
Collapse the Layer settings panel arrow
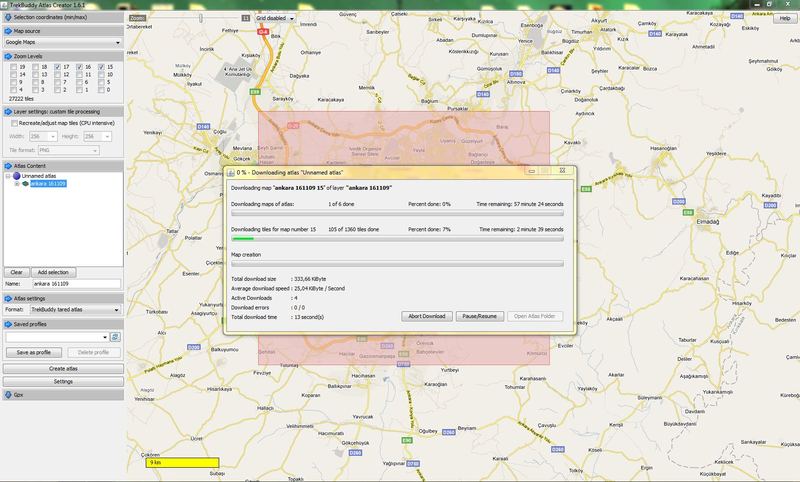[8, 112]
